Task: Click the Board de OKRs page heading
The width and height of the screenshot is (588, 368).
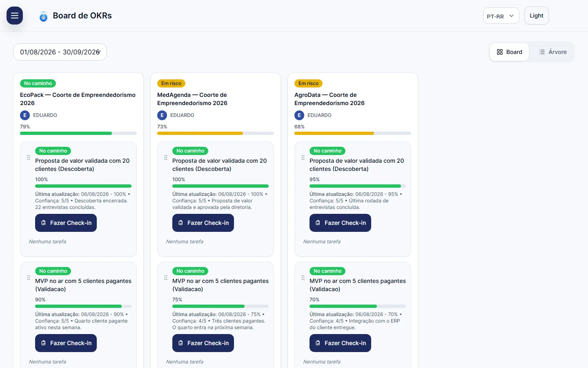Action: pyautogui.click(x=82, y=16)
